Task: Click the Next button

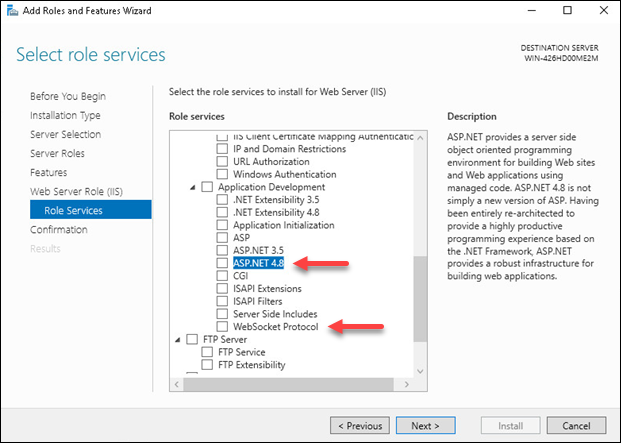Action: click(424, 425)
